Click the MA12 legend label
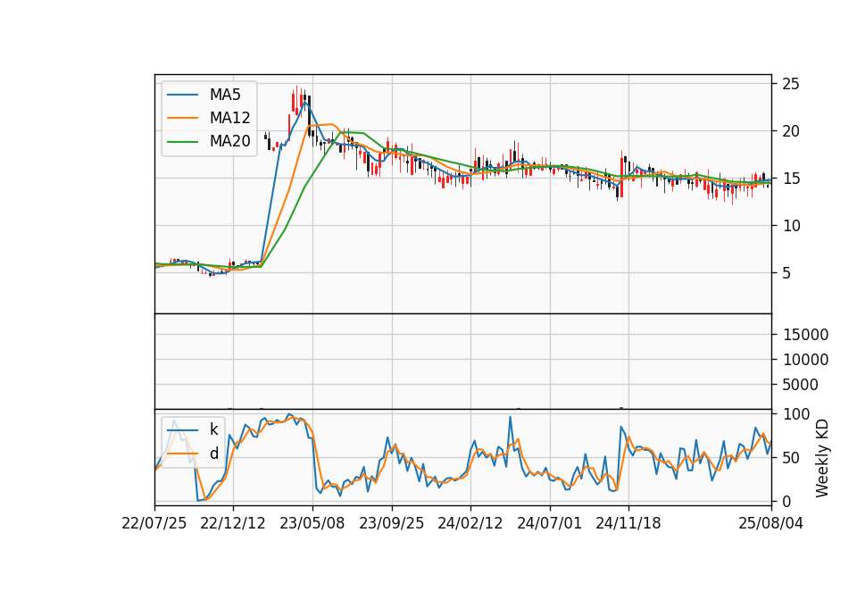The width and height of the screenshot is (857, 616). click(x=229, y=118)
